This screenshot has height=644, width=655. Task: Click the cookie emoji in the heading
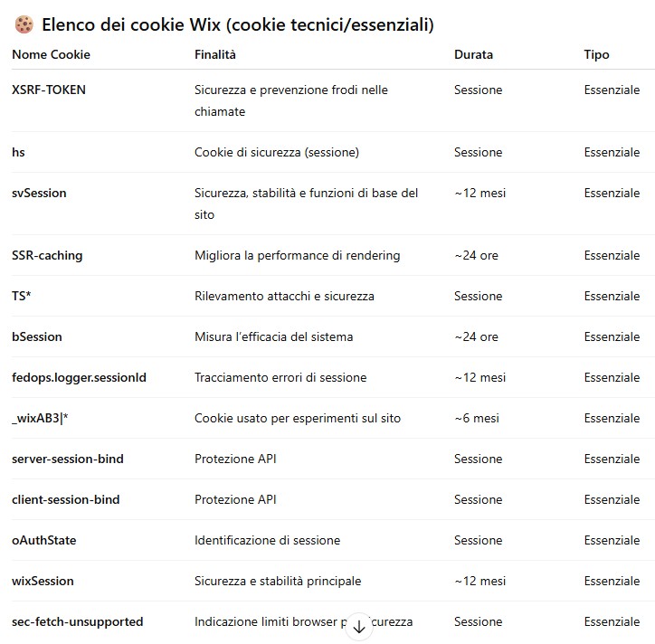tap(24, 24)
